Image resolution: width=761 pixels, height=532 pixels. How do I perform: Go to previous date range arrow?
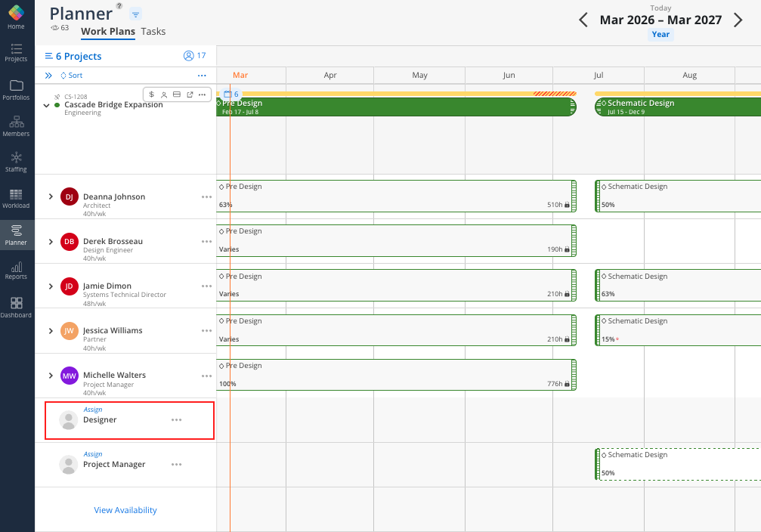point(583,20)
